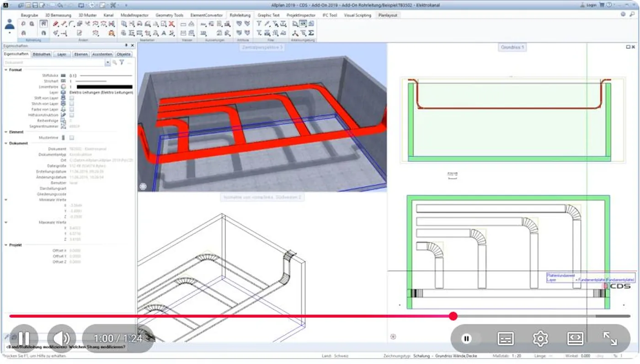The height and width of the screenshot is (364, 640).
Task: Collapse the Projekt section in Eigenschaften
Action: tap(6, 245)
